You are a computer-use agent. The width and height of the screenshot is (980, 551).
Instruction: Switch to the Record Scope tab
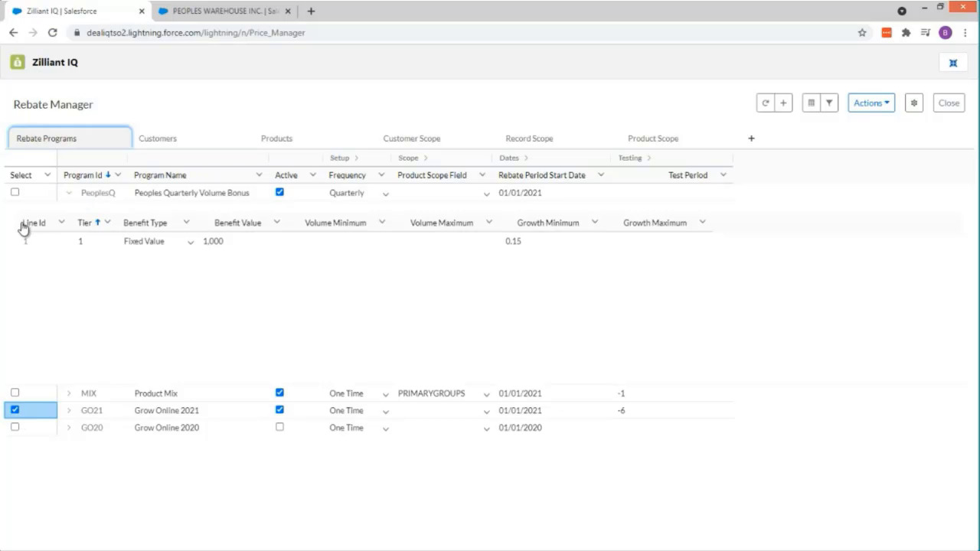[x=529, y=139]
